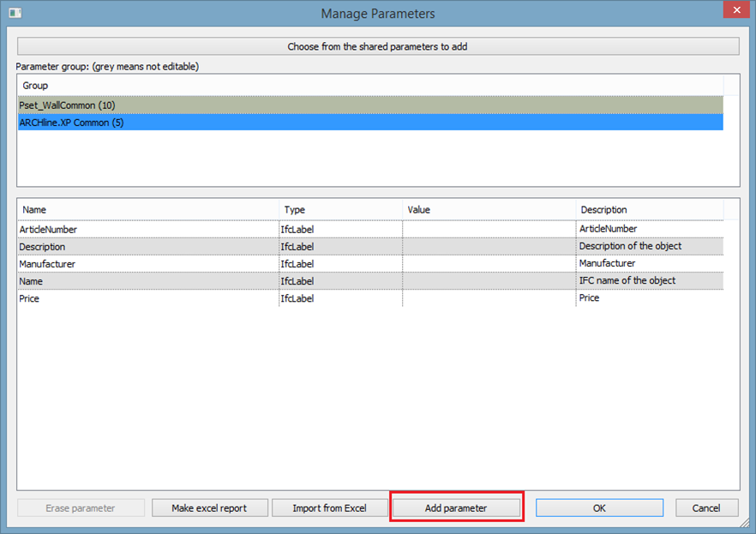Viewport: 756px width, 534px height.
Task: Click the Import from Excel button
Action: tap(329, 508)
